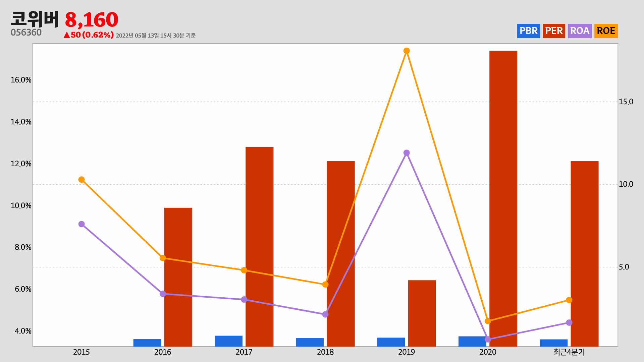Screen dimensions: 644x362
Task: Select the ROE point at 2020
Action: coord(488,321)
